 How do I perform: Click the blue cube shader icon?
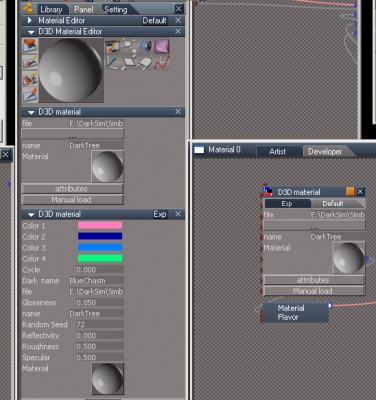click(x=145, y=46)
